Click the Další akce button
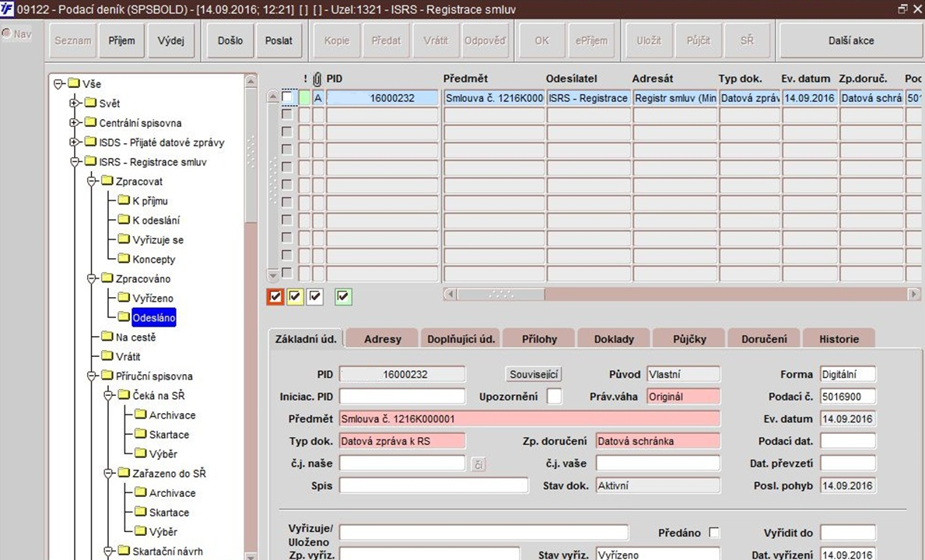Image resolution: width=925 pixels, height=560 pixels. (x=850, y=40)
